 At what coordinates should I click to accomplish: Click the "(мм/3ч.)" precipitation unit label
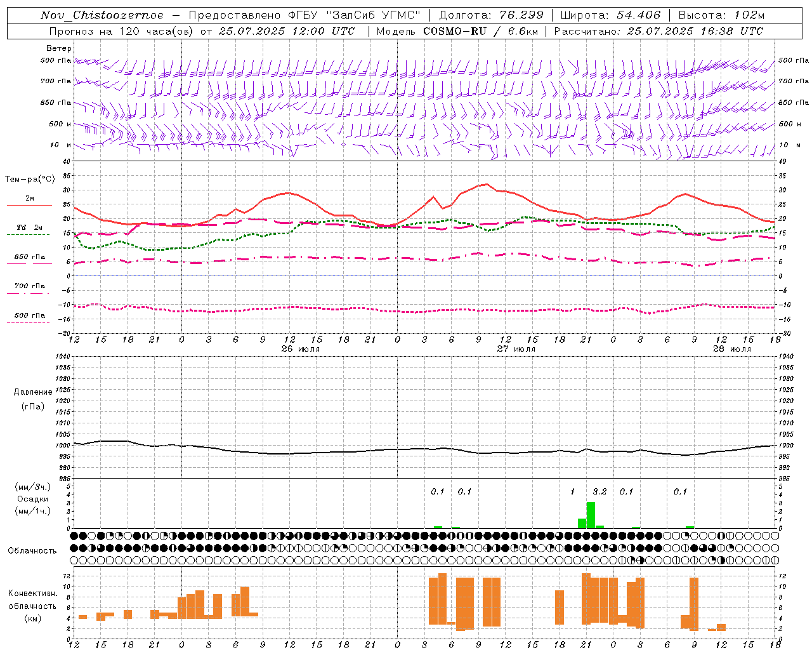pyautogui.click(x=33, y=487)
